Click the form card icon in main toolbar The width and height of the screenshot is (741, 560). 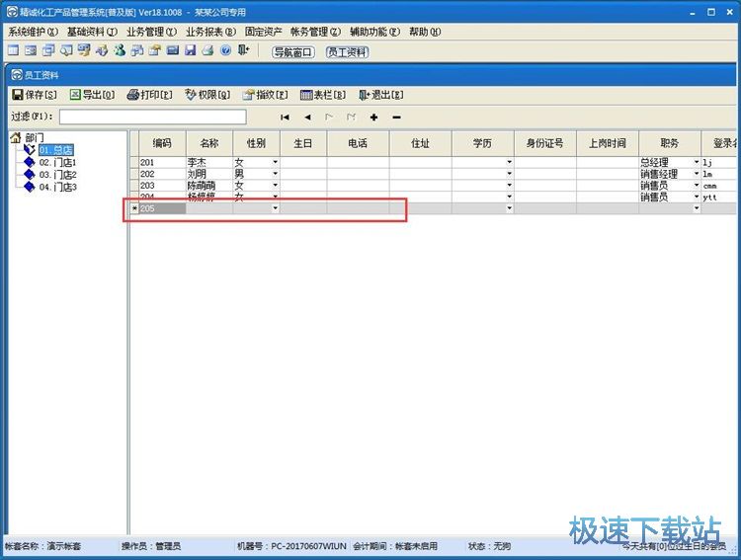(x=32, y=50)
